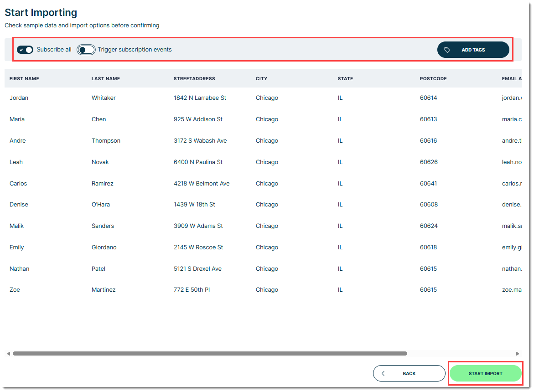
Task: Click postcode cell 60614
Action: [x=428, y=98]
